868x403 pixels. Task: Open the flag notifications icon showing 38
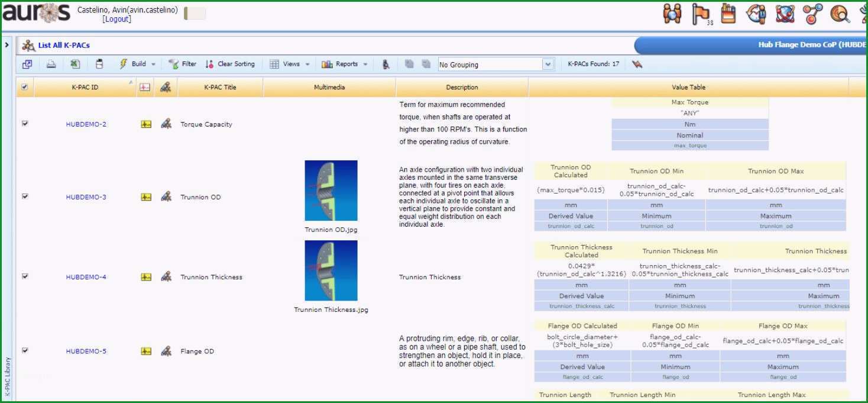tap(701, 14)
